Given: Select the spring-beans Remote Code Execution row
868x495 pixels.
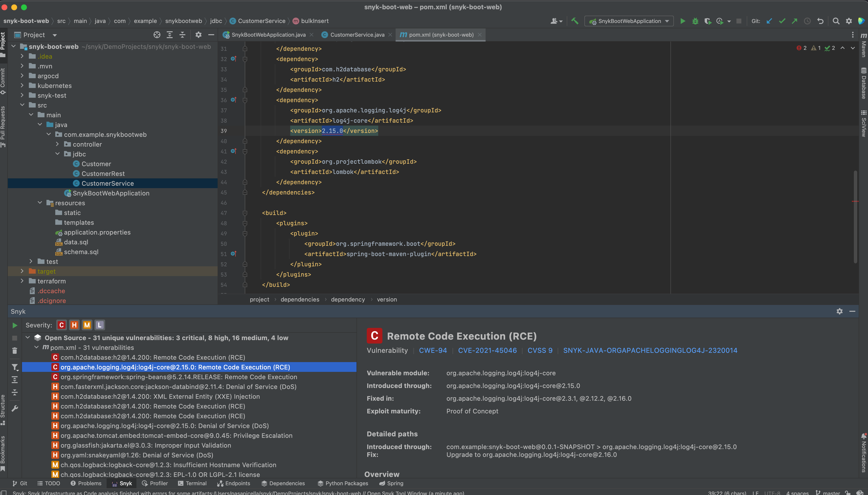Looking at the screenshot, I should (189, 377).
